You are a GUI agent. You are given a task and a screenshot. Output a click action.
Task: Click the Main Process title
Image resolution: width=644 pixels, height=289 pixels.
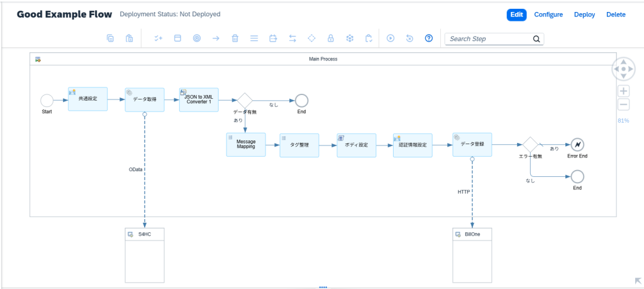[323, 59]
